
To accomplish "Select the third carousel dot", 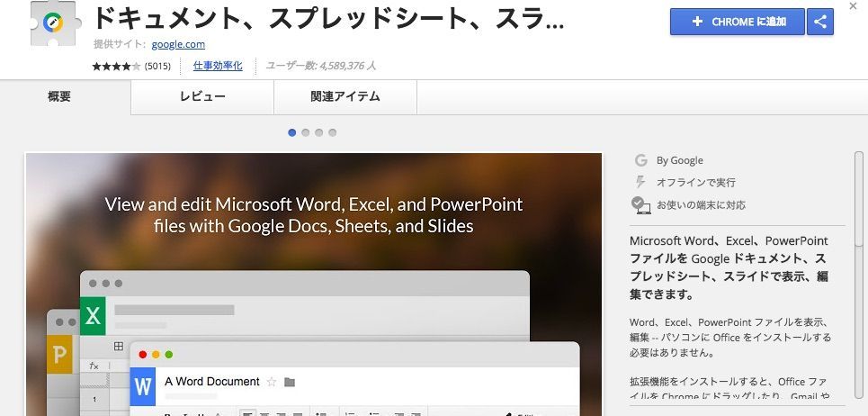I will (x=318, y=132).
